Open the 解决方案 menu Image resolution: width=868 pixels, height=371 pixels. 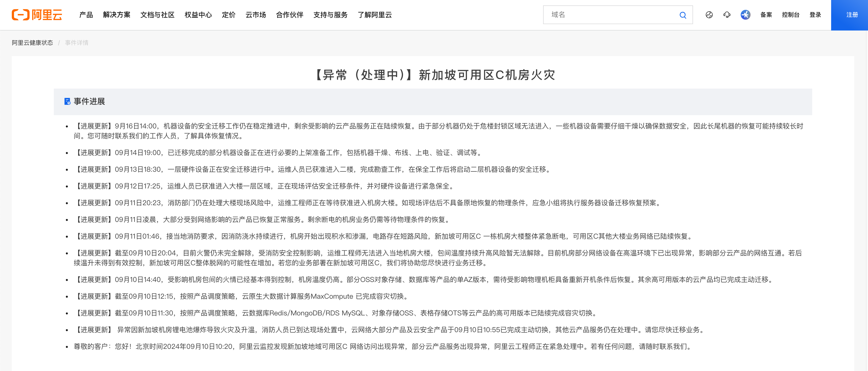coord(116,15)
